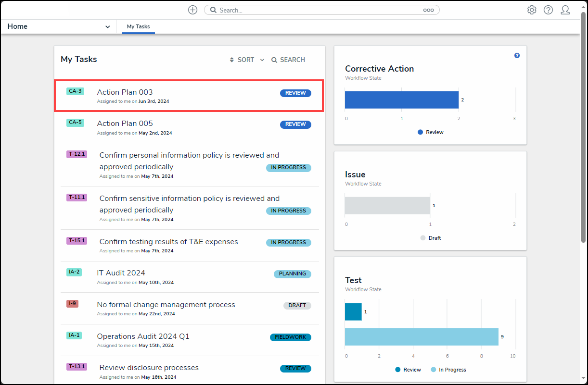Toggle the Review legend in Corrective Action
The image size is (588, 385).
pos(431,132)
